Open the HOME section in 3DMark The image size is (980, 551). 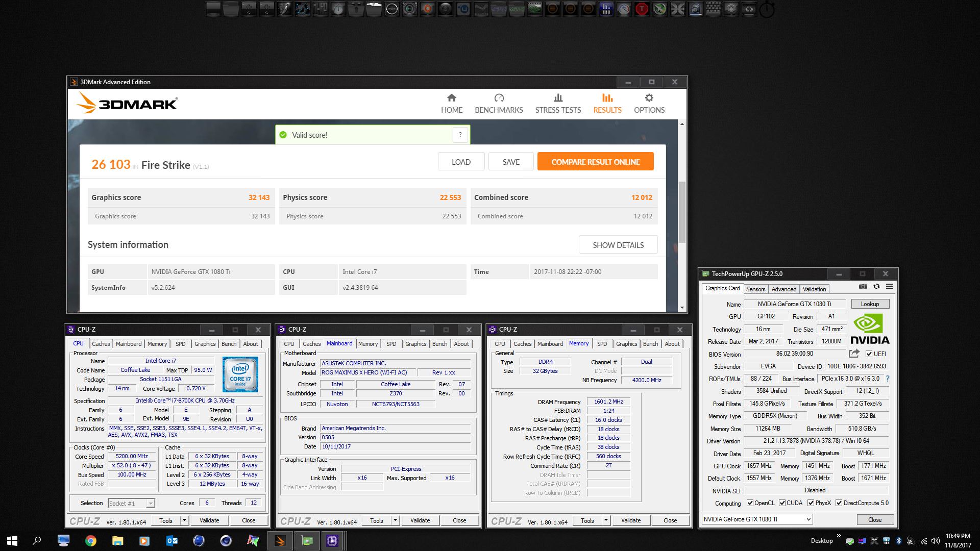click(x=452, y=104)
